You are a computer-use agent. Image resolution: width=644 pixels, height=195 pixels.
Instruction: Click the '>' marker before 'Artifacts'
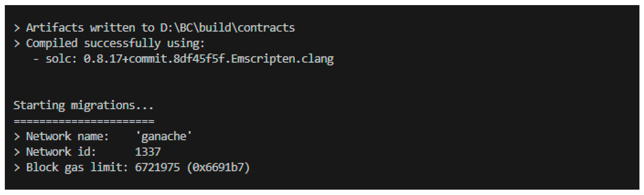click(x=17, y=28)
